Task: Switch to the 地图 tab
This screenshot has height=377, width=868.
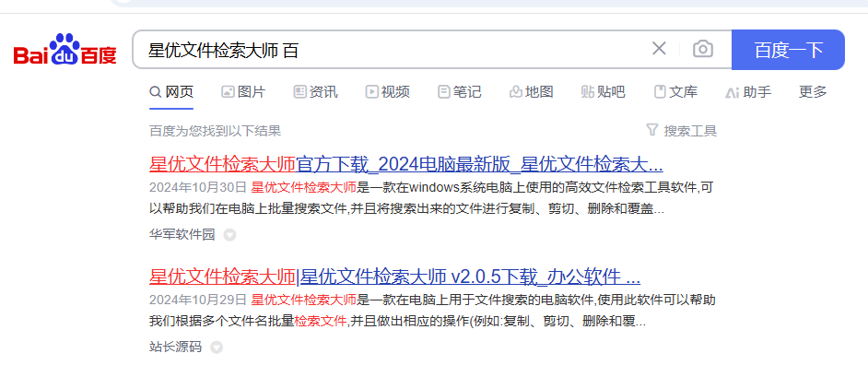Action: point(532,92)
